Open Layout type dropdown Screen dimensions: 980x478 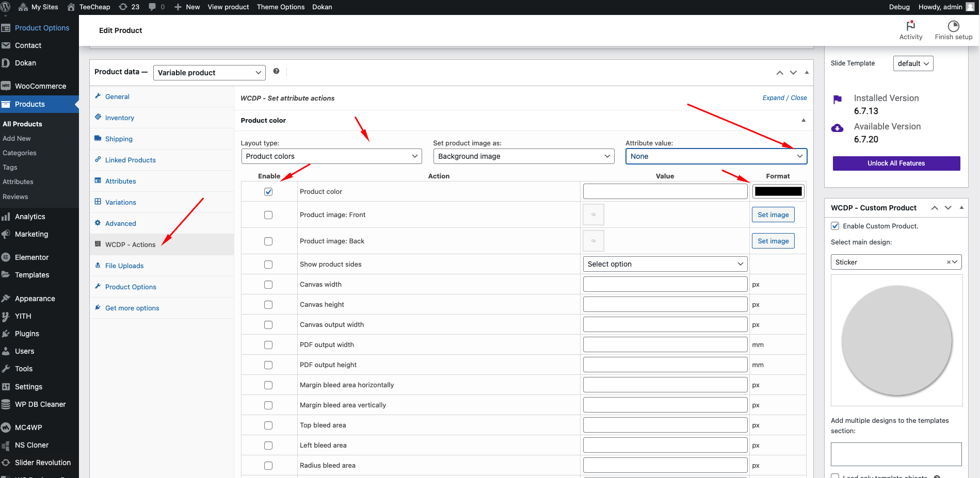pos(331,156)
